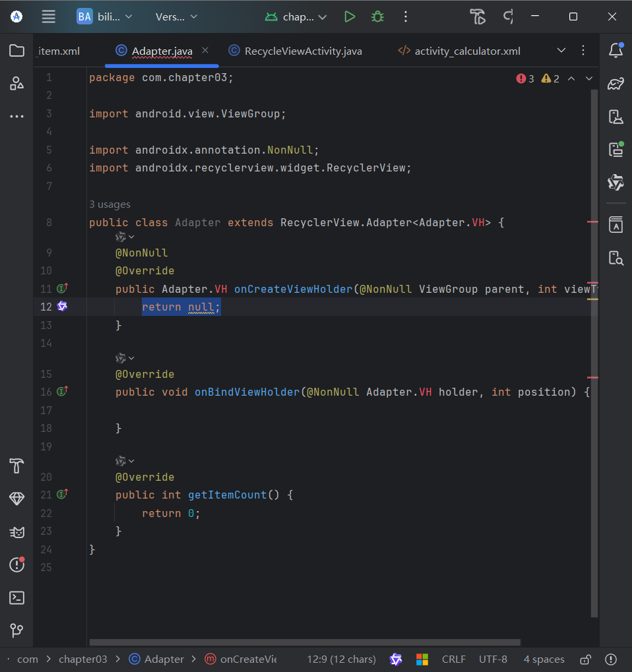Click the com breadcrumb
Viewport: 632px width, 672px height.
click(28, 659)
